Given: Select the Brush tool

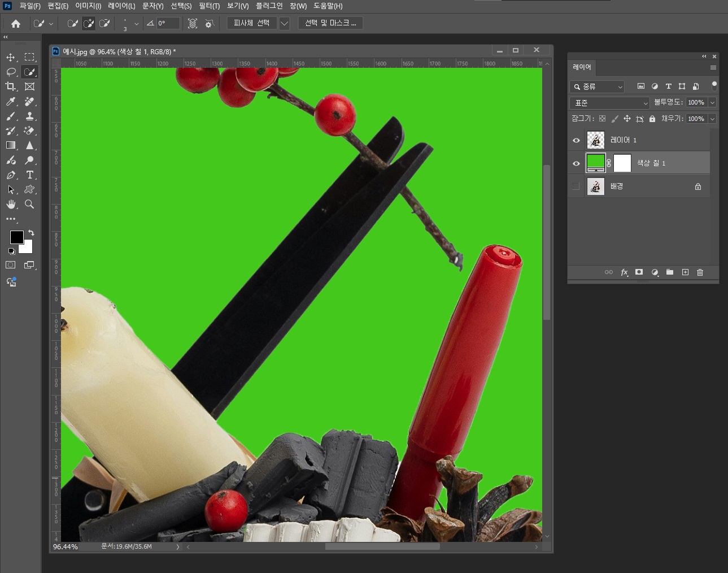Looking at the screenshot, I should 11,116.
